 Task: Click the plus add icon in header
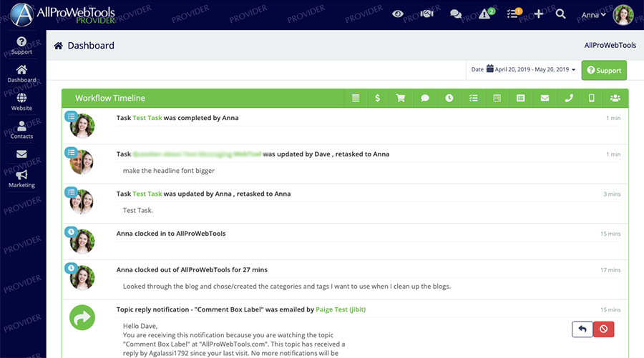[538, 14]
